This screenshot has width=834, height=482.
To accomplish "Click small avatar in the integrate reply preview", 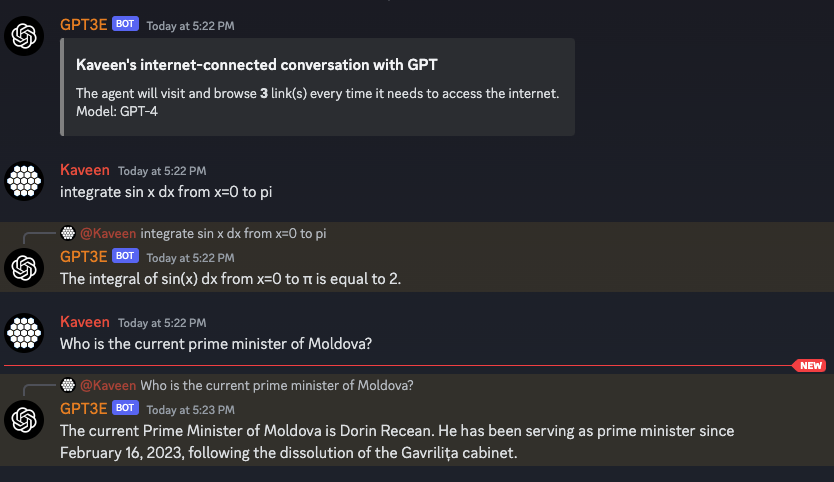I will pos(68,233).
